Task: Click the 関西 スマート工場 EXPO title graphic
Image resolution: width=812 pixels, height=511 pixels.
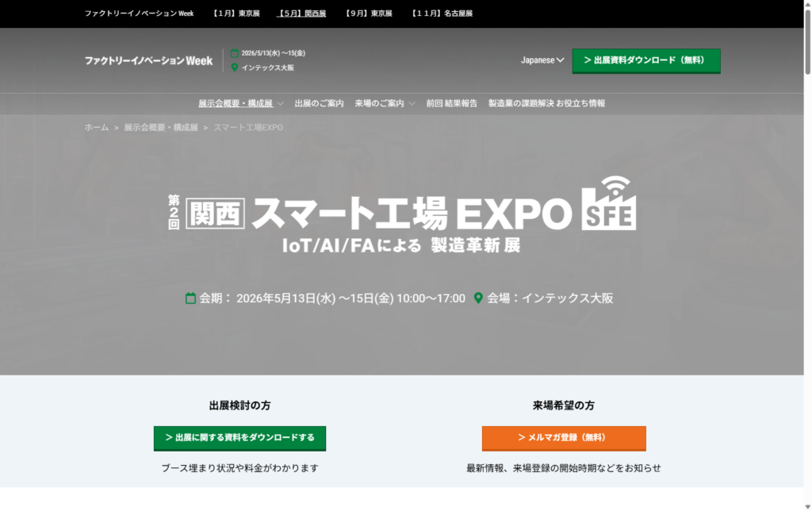Action: [x=370, y=213]
